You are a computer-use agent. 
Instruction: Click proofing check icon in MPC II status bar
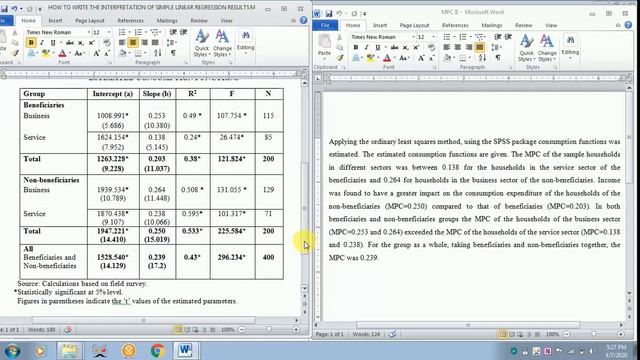(392, 334)
